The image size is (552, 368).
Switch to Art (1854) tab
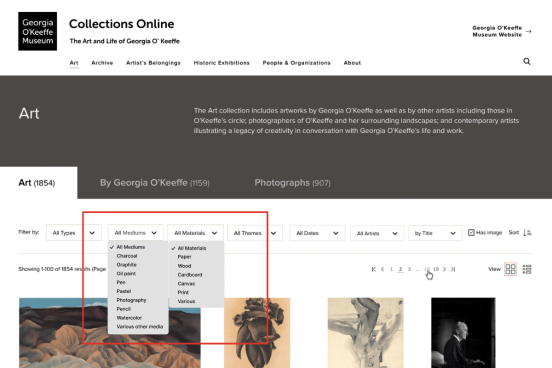coord(39,183)
